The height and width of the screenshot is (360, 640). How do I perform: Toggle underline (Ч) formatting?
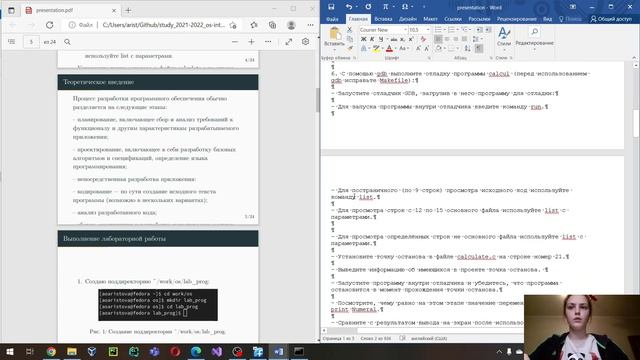(380, 39)
